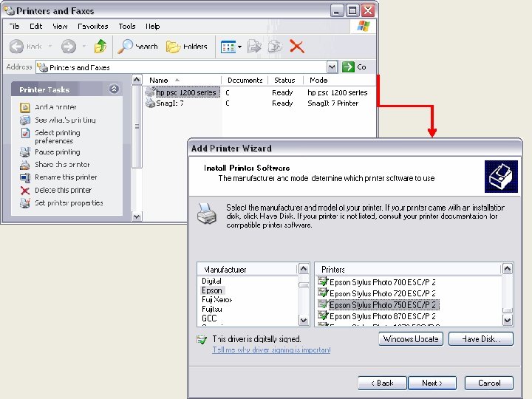Open the Views dropdown arrow
Viewport: 532px width, 399px height.
pyautogui.click(x=239, y=47)
